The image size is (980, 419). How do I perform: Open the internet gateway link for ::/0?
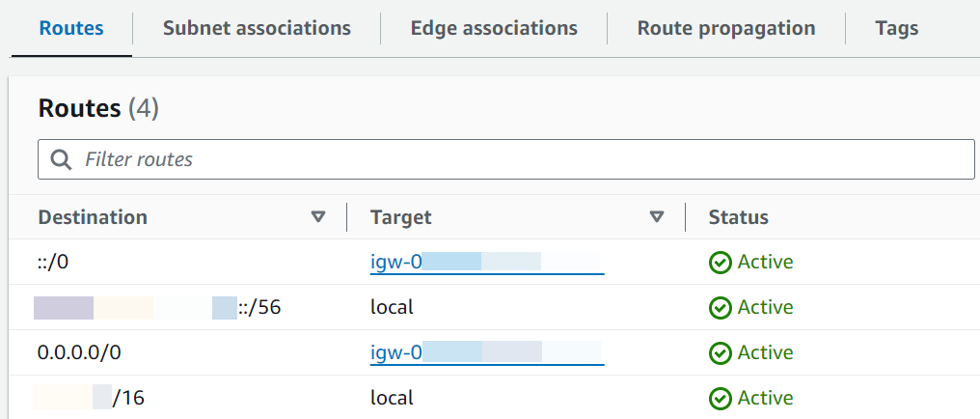tap(486, 262)
